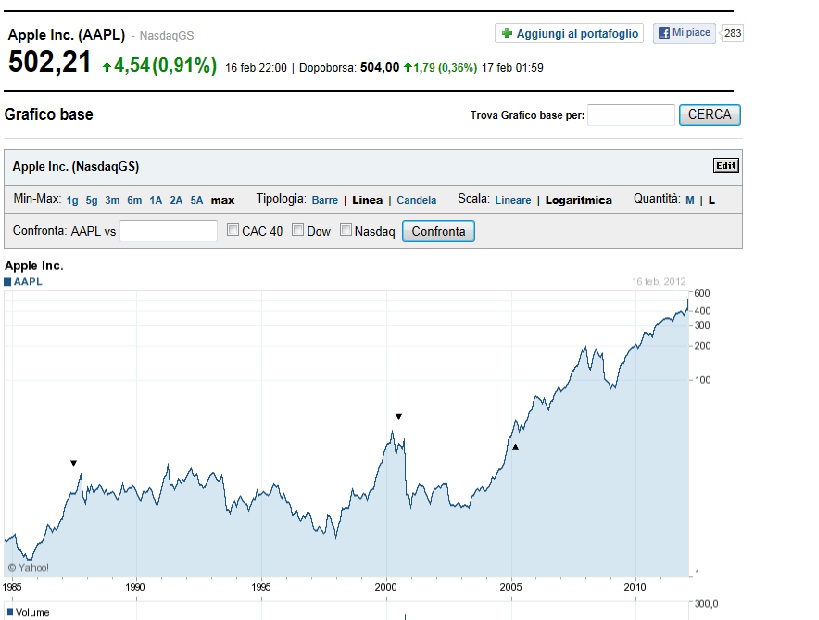Image resolution: width=819 pixels, height=620 pixels.
Task: Click the Edit icon in chart header
Action: coord(725,166)
